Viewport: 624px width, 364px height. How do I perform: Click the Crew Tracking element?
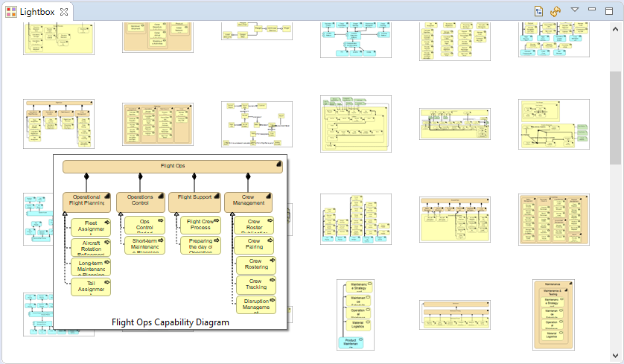[x=256, y=285]
